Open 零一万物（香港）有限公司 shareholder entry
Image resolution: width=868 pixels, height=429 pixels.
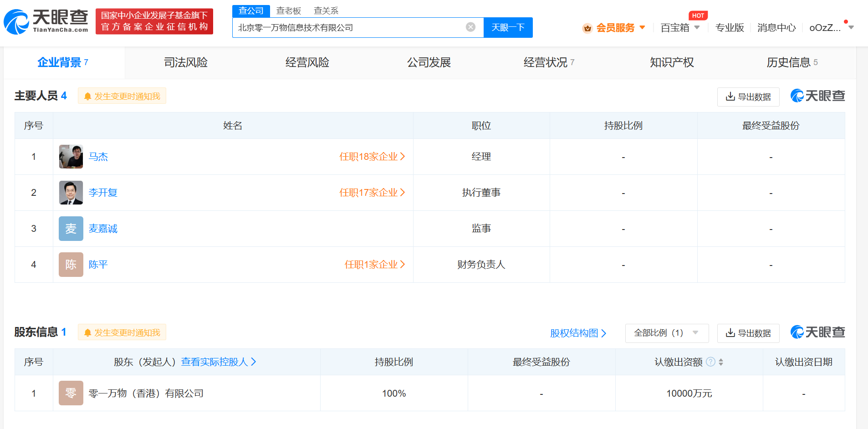point(146,393)
